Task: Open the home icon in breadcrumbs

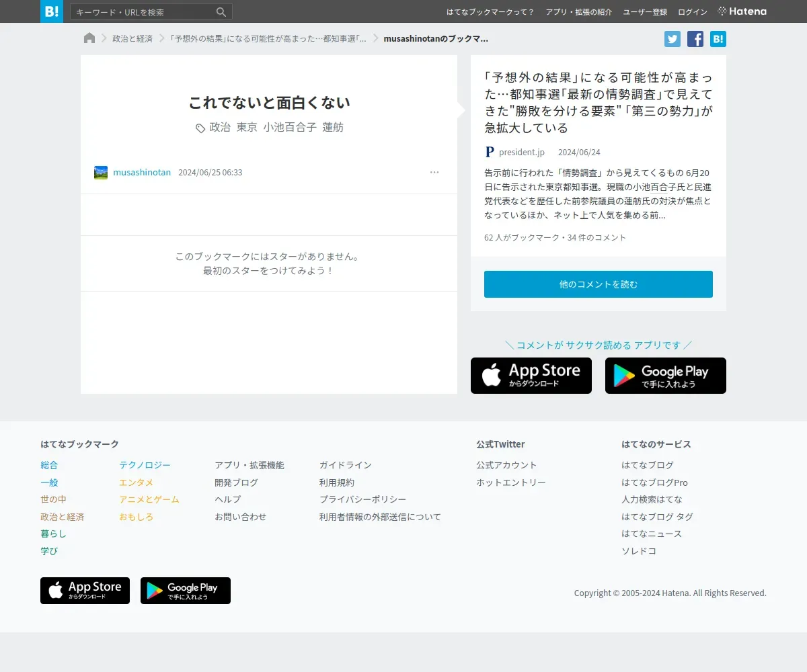Action: pyautogui.click(x=89, y=38)
